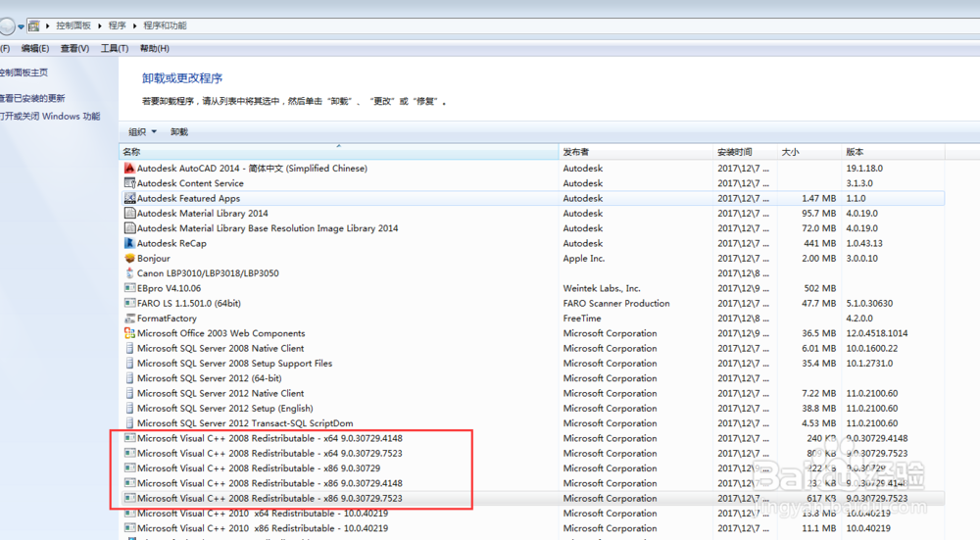The width and height of the screenshot is (980, 540).
Task: Open 打开或关闭 Windows 功能 link
Action: [x=50, y=117]
